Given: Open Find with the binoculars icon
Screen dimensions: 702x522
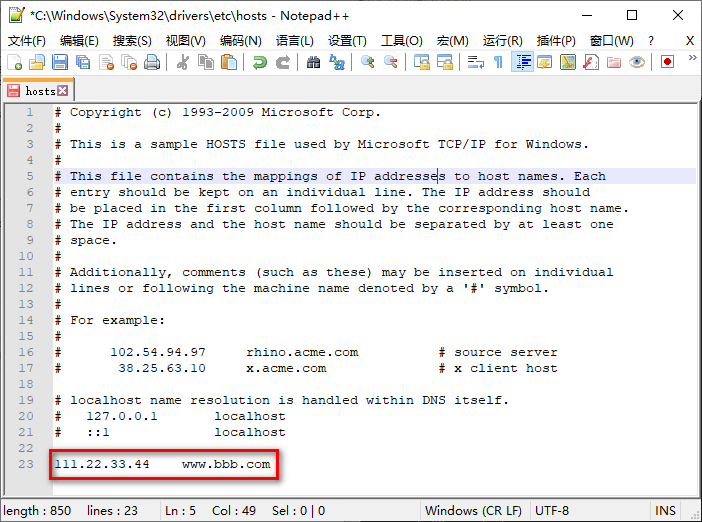Looking at the screenshot, I should point(313,62).
